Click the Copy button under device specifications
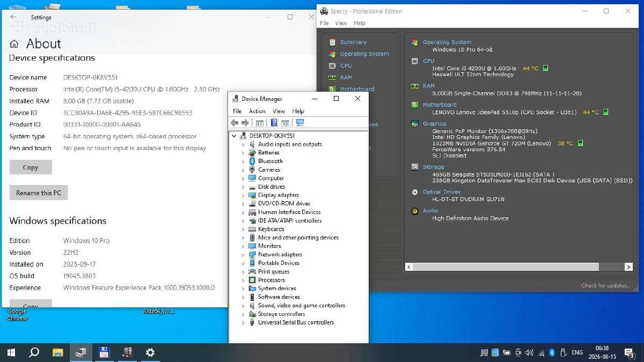 pyautogui.click(x=31, y=167)
